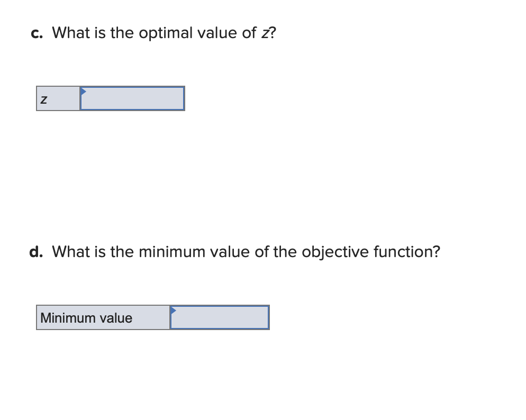
Task: Select the z answer box to enter a value
Action: click(x=132, y=99)
